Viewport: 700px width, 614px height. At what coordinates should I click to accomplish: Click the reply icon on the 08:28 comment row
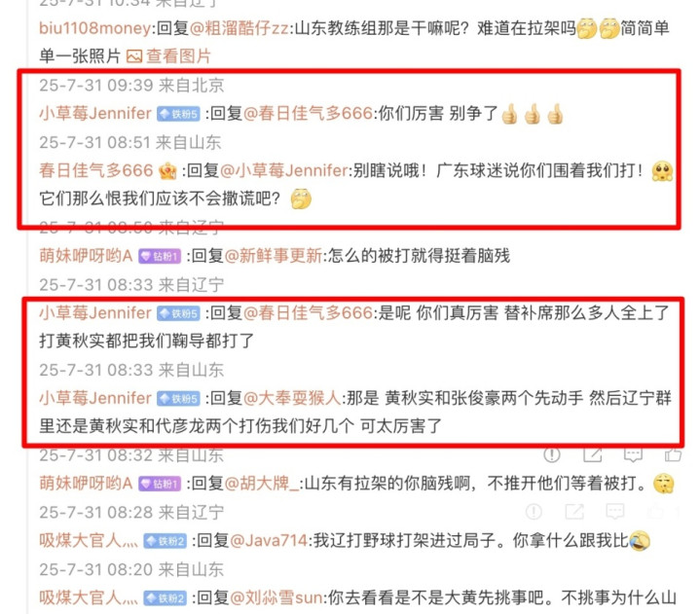tap(614, 512)
